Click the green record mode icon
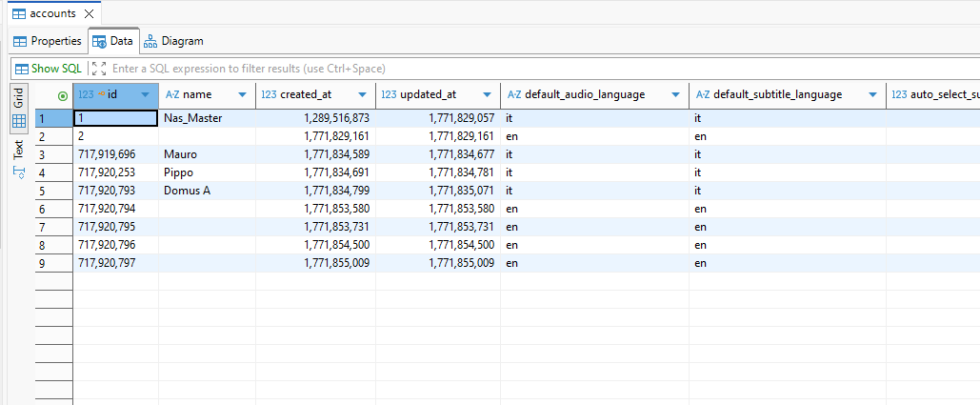The image size is (980, 405). tap(63, 95)
